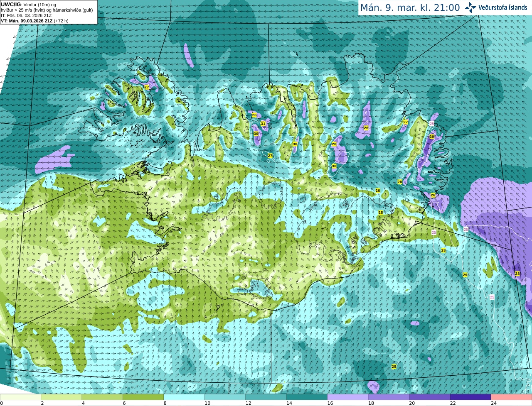Image resolution: width=532 pixels, height=406 pixels.
Task: Pick the medium teal 12–14 legend swatch
Action: point(266,397)
